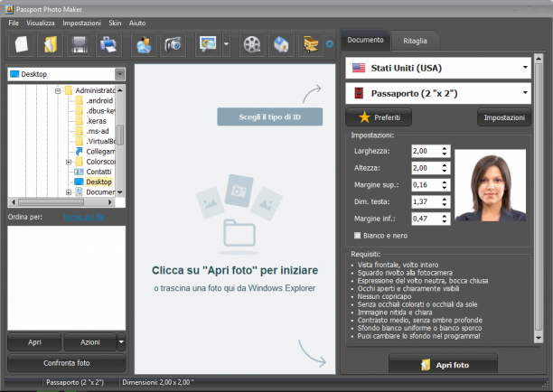Viewport: 553px width, 392px height.
Task: Click the Passport Photo Maker title bar icon
Action: click(9, 9)
